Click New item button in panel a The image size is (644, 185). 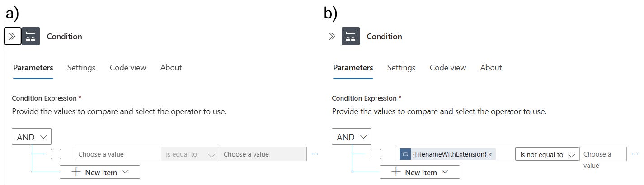tap(100, 172)
